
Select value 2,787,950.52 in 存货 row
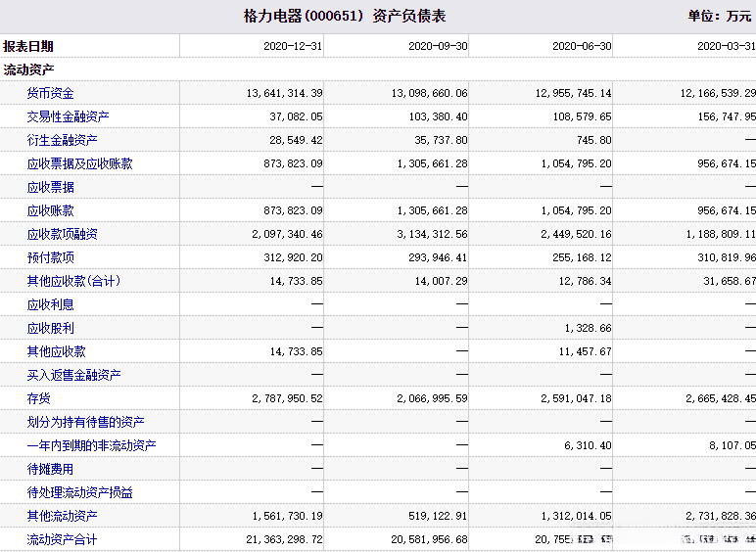pyautogui.click(x=287, y=399)
